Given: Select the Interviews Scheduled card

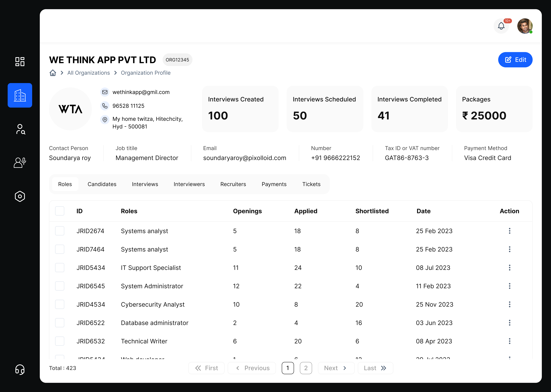Looking at the screenshot, I should (325, 109).
